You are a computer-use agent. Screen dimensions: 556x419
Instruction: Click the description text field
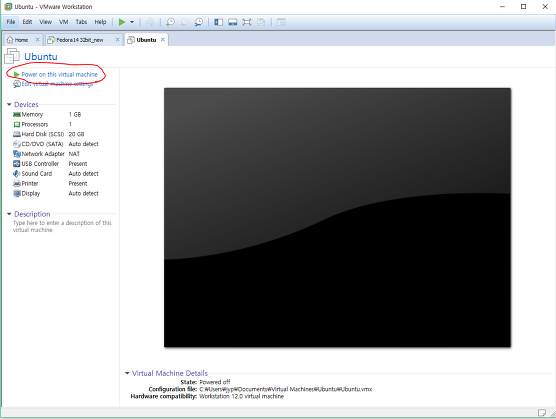coord(62,226)
